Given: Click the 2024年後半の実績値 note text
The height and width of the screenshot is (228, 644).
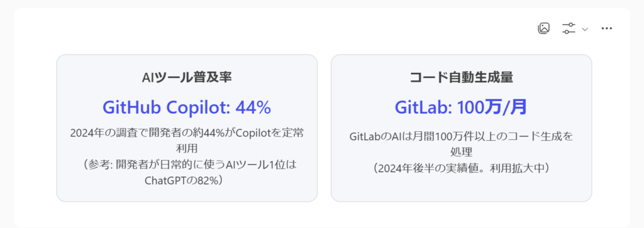Looking at the screenshot, I should [x=461, y=168].
